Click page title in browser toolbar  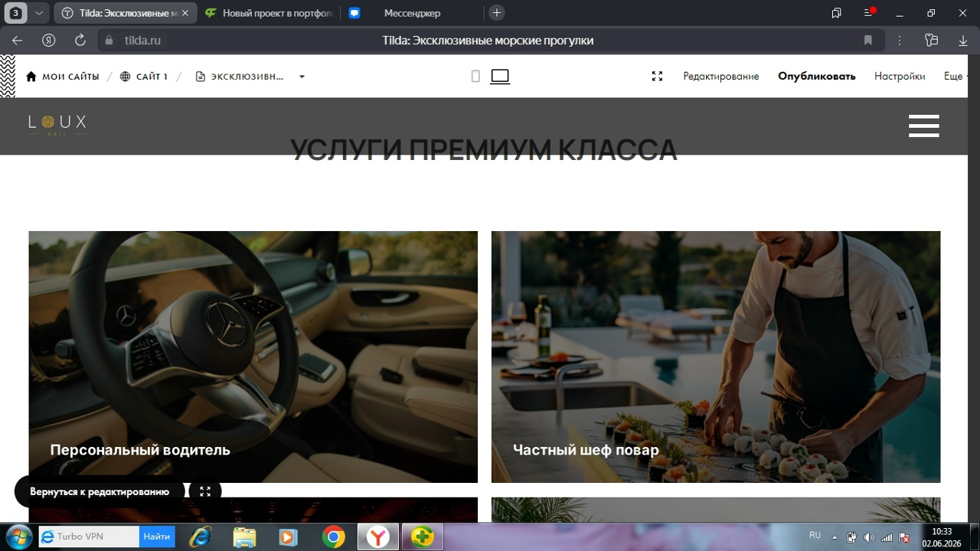[488, 41]
